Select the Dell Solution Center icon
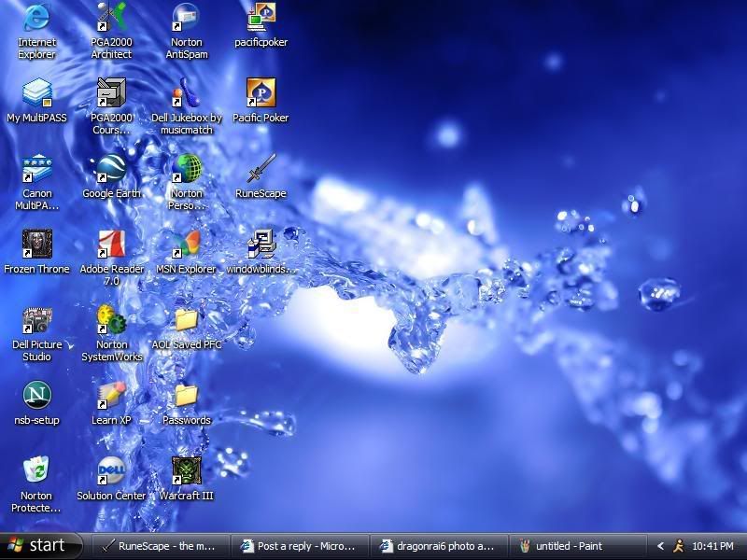The height and width of the screenshot is (560, 747). coord(111,472)
